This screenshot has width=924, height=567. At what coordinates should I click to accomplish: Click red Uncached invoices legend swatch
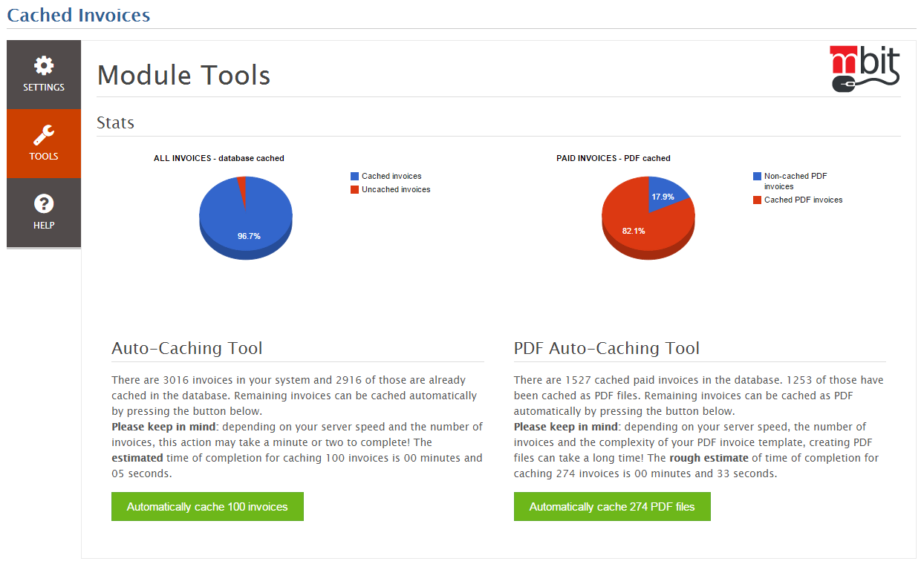tap(354, 190)
